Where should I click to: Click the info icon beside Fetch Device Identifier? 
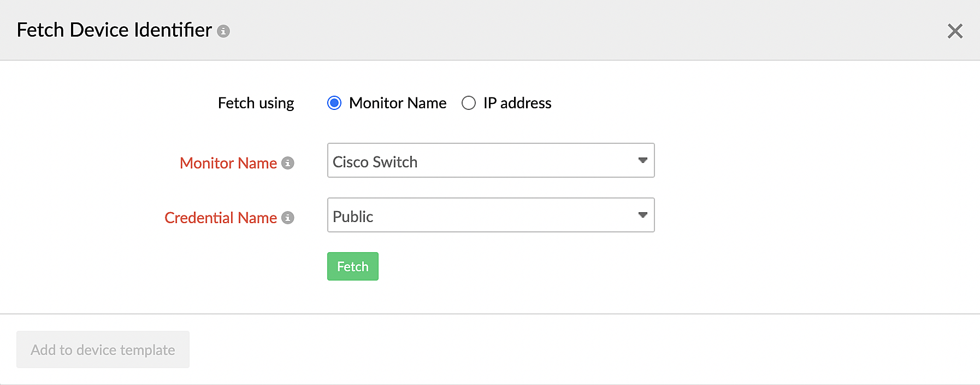point(222,32)
